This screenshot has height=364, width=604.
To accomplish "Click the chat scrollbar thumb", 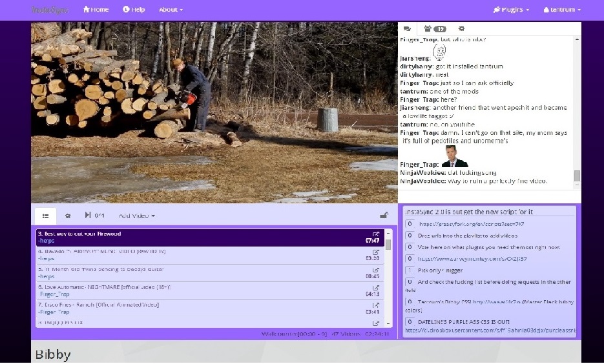I will (577, 176).
